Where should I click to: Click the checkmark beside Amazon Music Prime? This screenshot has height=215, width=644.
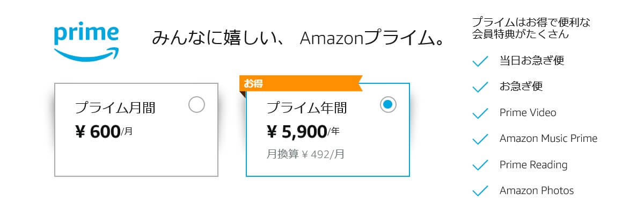tap(479, 139)
